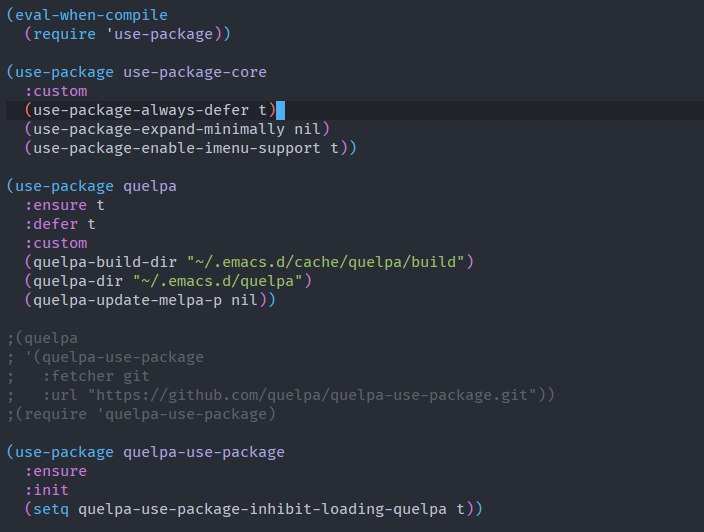Viewport: 704px width, 532px height.
Task: Click ':init' keyword
Action: click(47, 490)
